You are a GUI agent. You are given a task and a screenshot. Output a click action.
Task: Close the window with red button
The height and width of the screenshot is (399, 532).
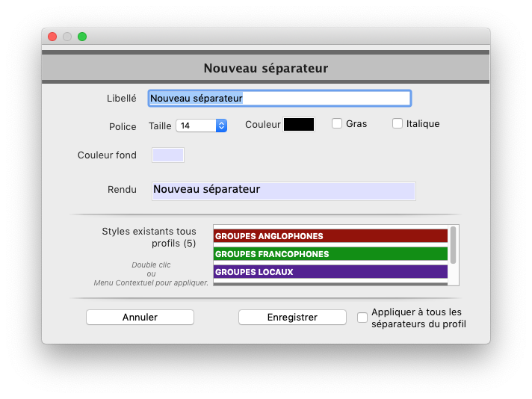tap(52, 37)
